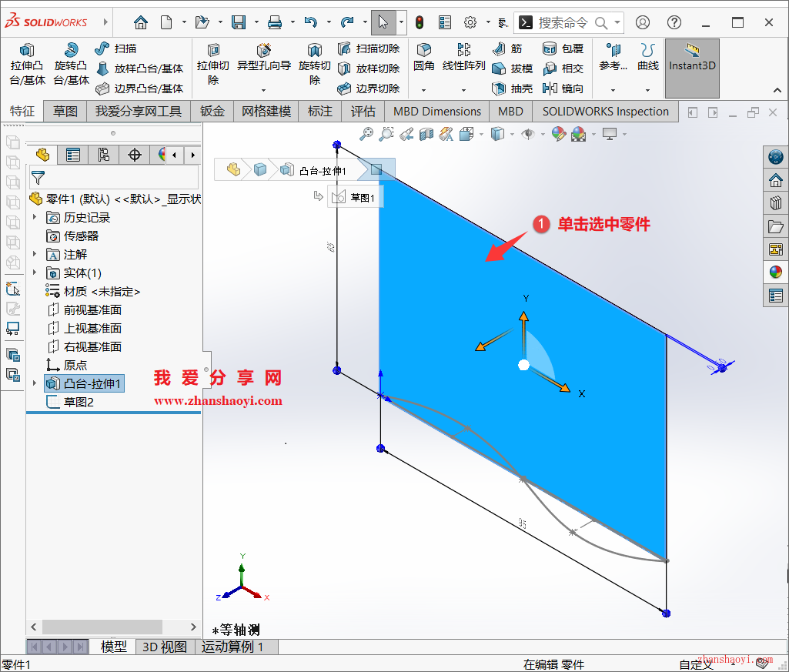Open the PropertyManager tab icon

tap(73, 155)
